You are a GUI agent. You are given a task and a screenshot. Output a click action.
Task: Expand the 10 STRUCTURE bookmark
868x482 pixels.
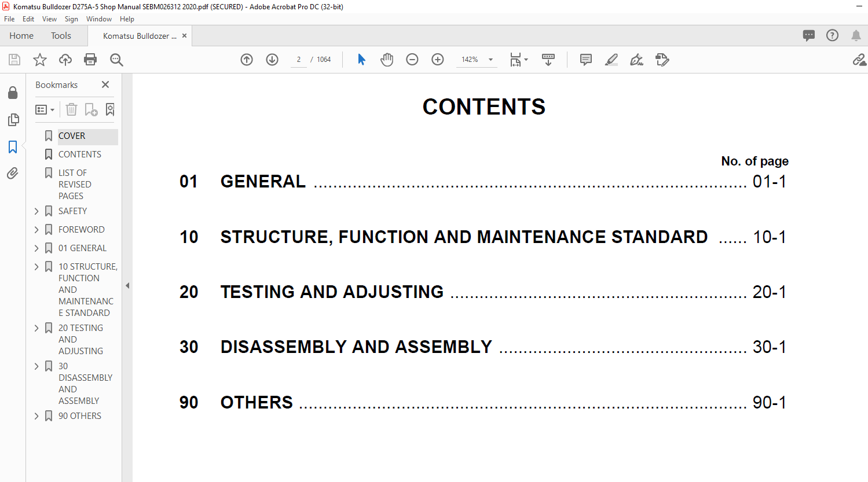(36, 267)
